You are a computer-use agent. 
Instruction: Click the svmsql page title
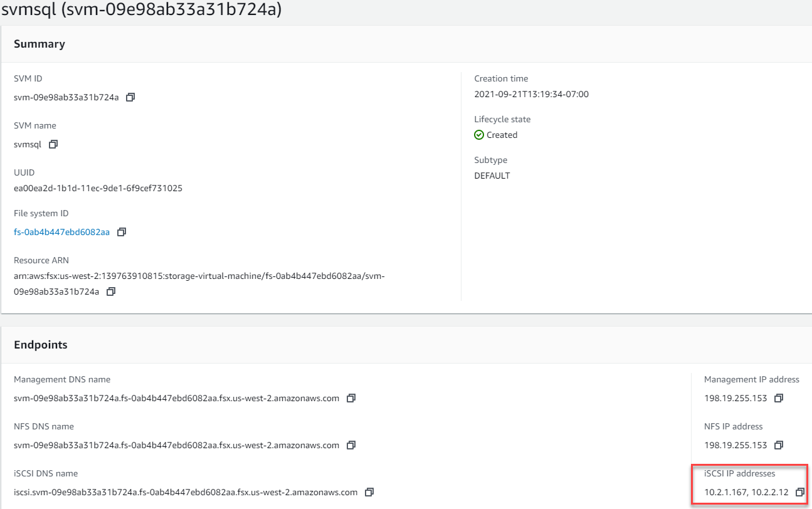point(141,9)
